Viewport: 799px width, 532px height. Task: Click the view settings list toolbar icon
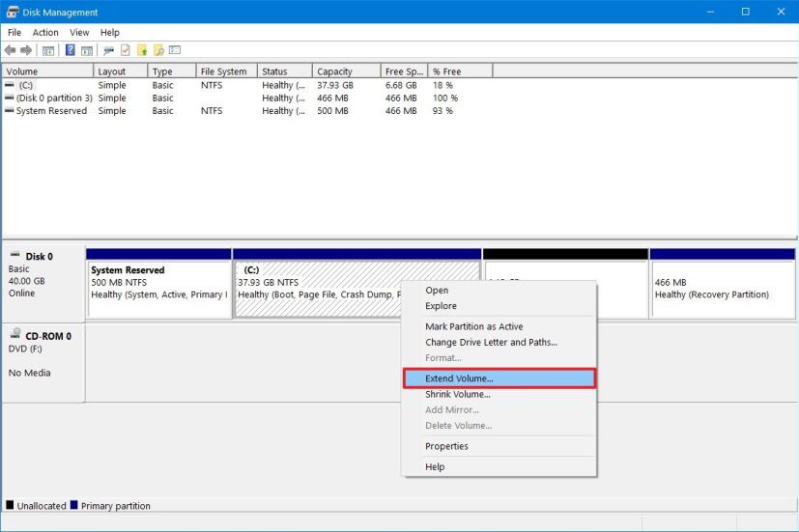pos(175,50)
